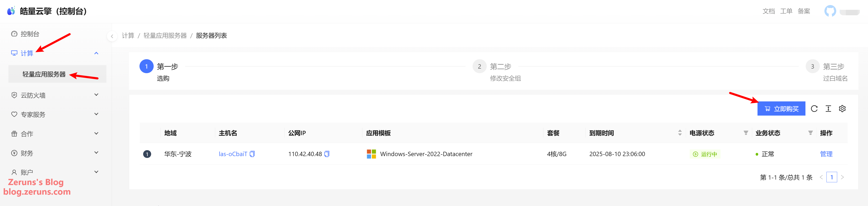Filter by 电源状态 using the funnel icon
The width and height of the screenshot is (868, 206).
746,133
